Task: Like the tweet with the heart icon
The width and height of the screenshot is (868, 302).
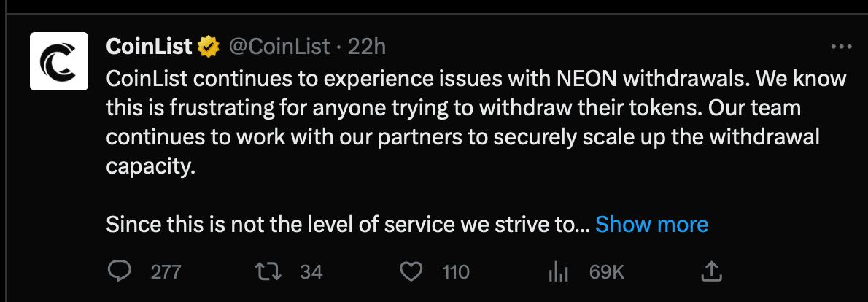Action: pos(413,271)
